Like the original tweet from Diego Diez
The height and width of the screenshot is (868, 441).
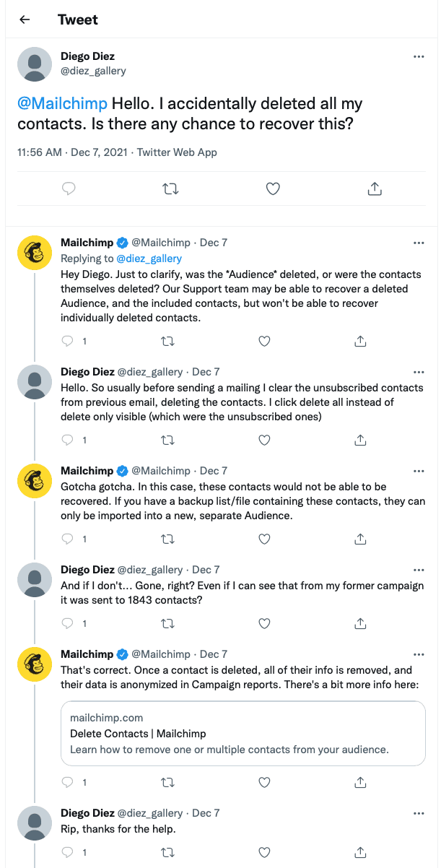(x=272, y=188)
